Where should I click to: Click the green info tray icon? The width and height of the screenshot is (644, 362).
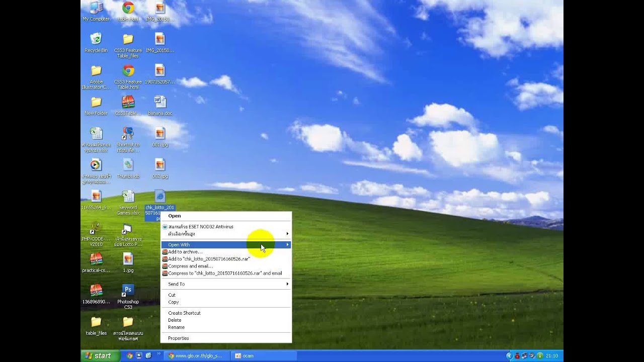point(540,355)
